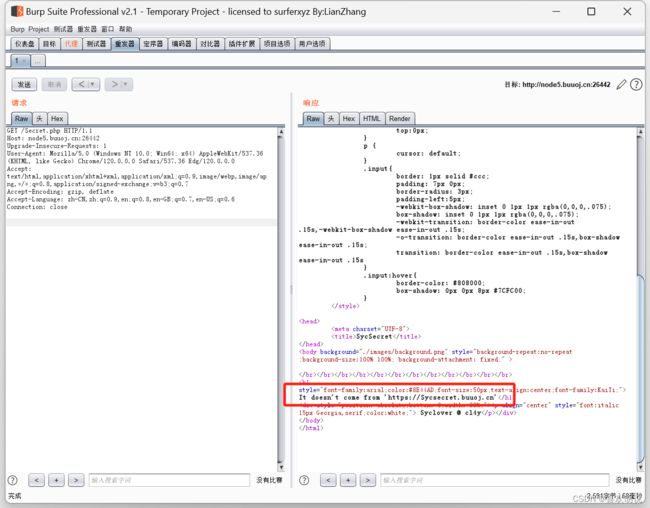Open the 帮助 (Help) menu
This screenshot has width=650, height=508.
(125, 29)
